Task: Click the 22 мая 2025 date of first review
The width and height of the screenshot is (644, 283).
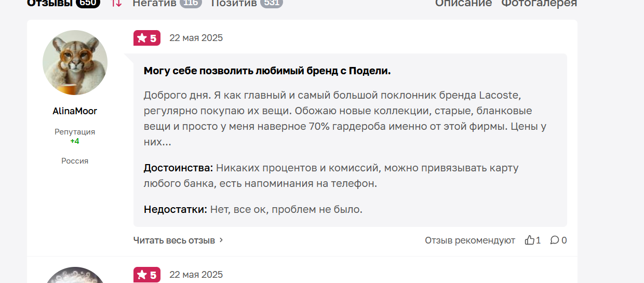Action: point(196,38)
